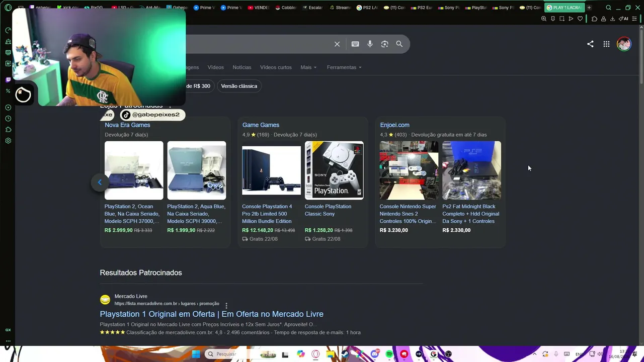
Task: Search by image with Google Lens icon
Action: pyautogui.click(x=385, y=44)
